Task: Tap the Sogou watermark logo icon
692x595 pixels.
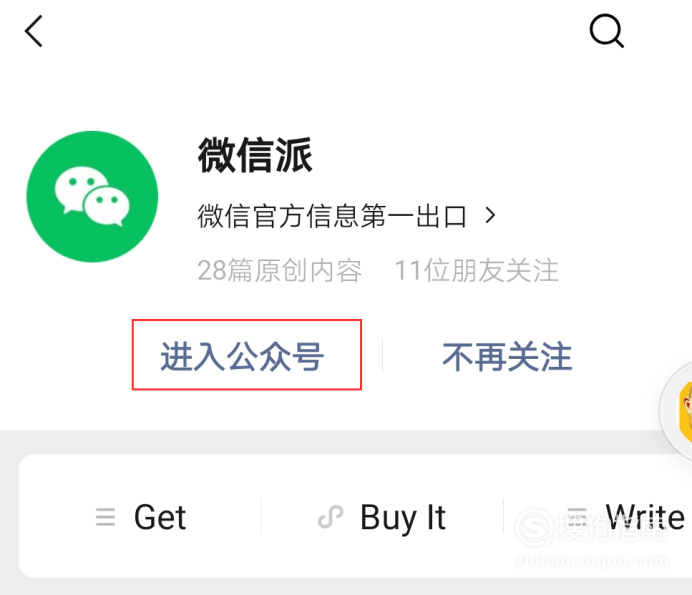Action: [534, 527]
